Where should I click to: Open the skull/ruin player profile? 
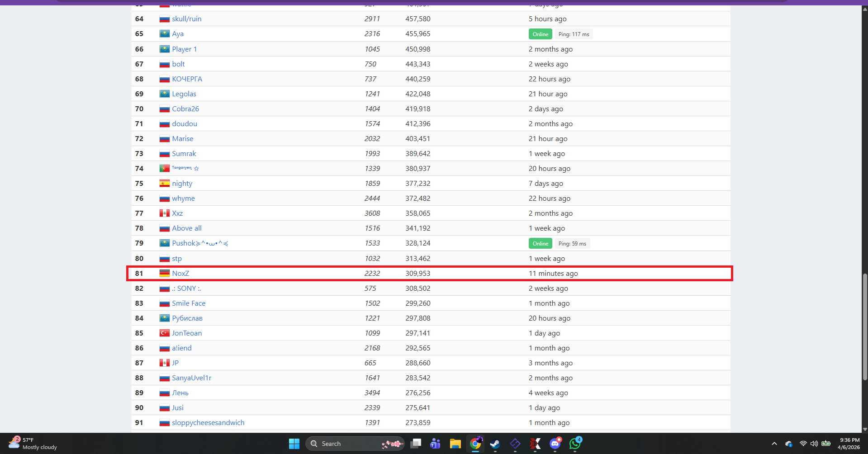[186, 19]
